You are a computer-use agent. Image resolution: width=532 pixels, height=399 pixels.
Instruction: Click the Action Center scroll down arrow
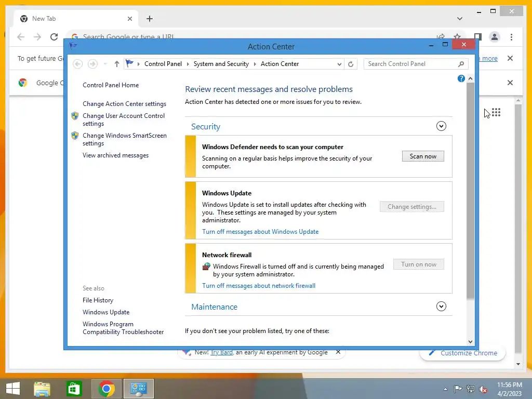coord(470,342)
